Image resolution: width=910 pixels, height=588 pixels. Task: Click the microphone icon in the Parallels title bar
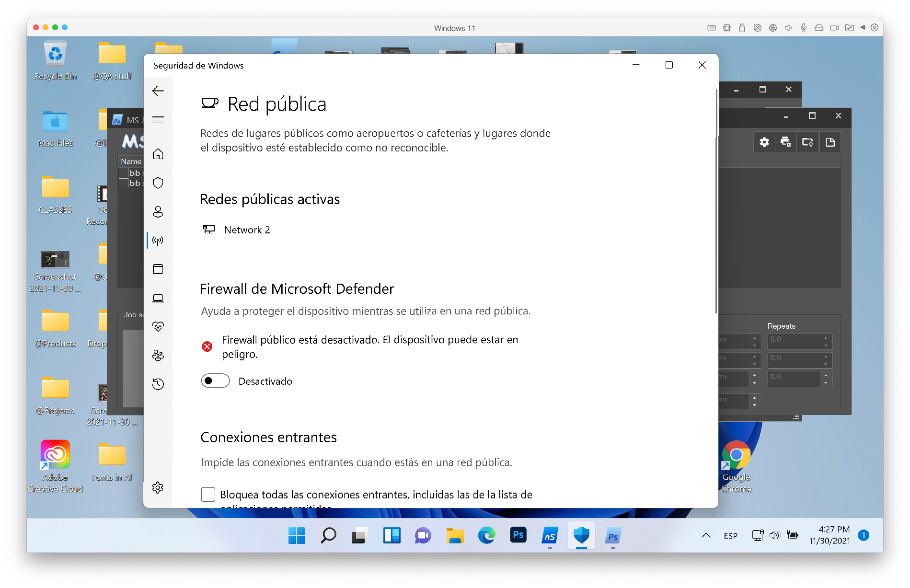[x=804, y=28]
